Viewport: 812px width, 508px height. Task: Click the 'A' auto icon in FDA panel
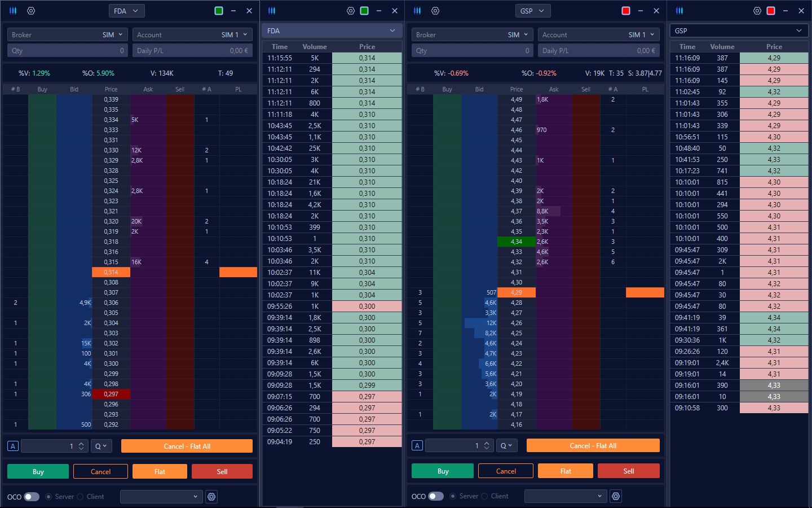13,446
